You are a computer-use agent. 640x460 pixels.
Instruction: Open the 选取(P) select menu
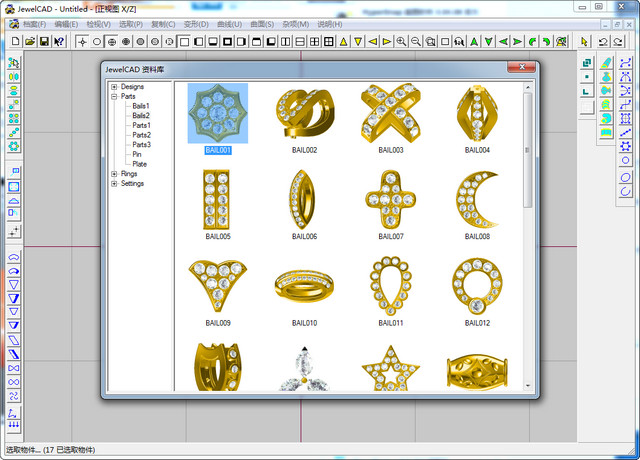(131, 24)
